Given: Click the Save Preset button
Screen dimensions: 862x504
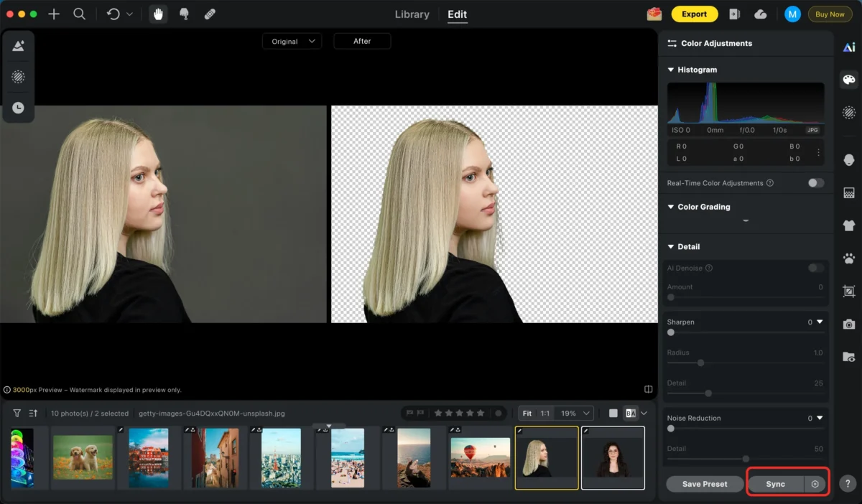Looking at the screenshot, I should click(704, 484).
